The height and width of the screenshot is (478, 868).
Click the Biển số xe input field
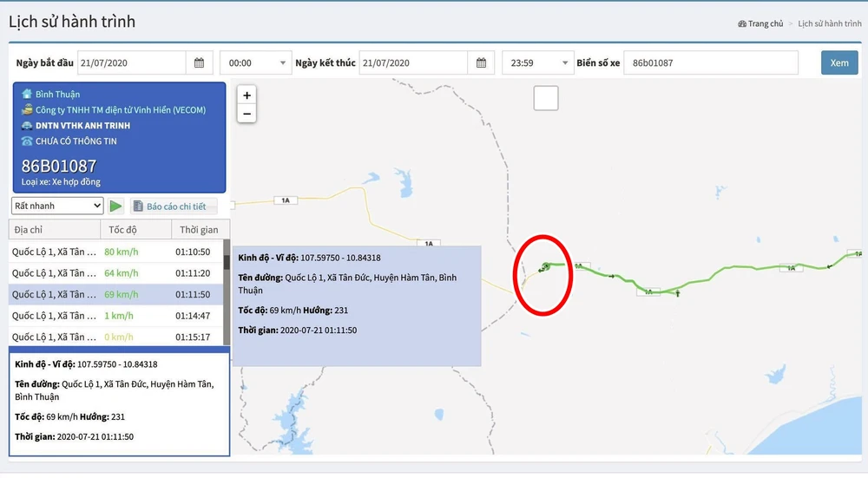pyautogui.click(x=709, y=63)
